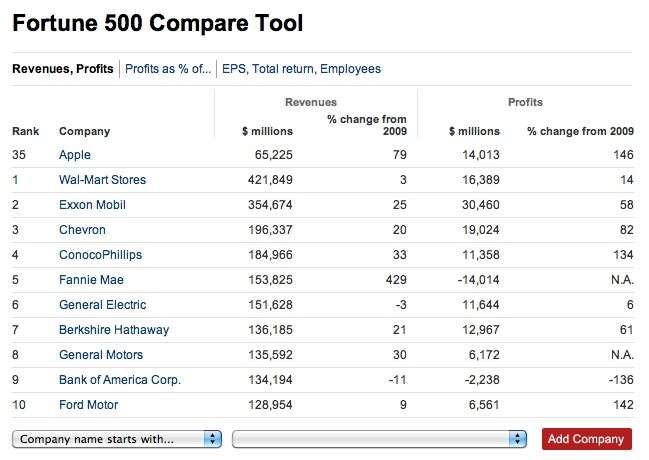Open the Wal-Mart Stores link
Image resolution: width=649 pixels, height=460 pixels.
pyautogui.click(x=103, y=180)
